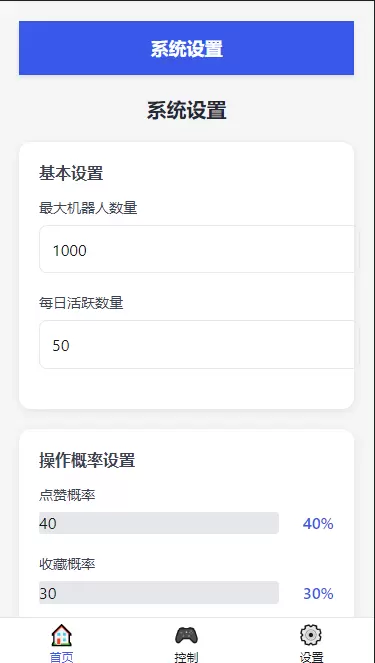
Task: Click the 最大机器人数量 input showing 1000
Action: point(198,249)
